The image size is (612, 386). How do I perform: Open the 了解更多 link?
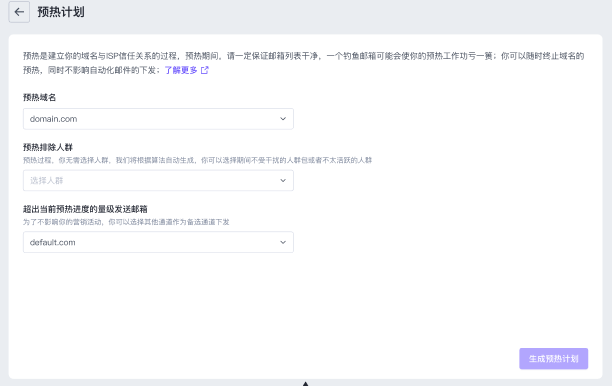(x=181, y=70)
